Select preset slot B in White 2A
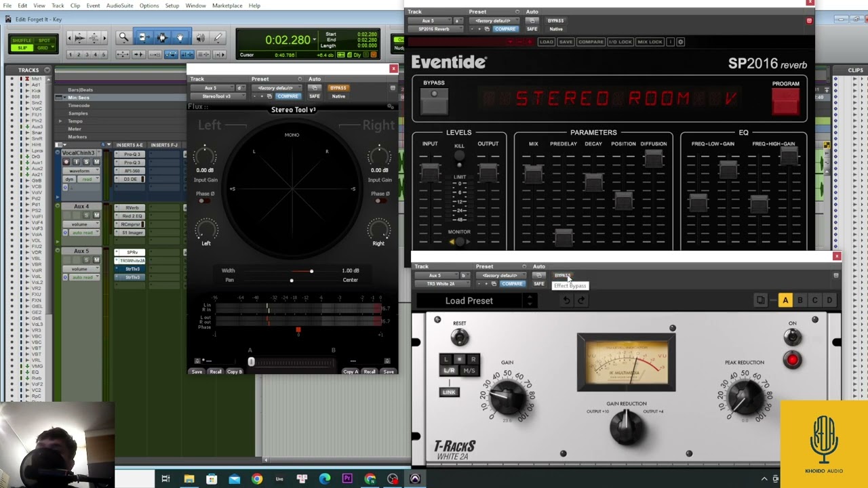This screenshot has width=868, height=488. (800, 300)
